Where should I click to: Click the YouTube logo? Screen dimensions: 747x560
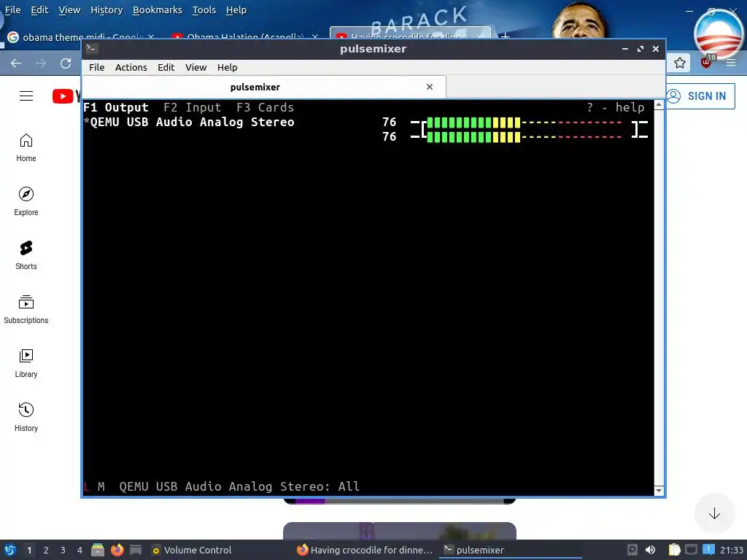66,96
